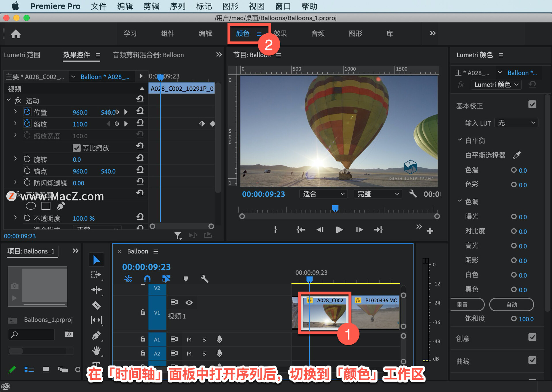Viewport: 552px width, 392px height.
Task: Play the program monitor
Action: tap(339, 230)
